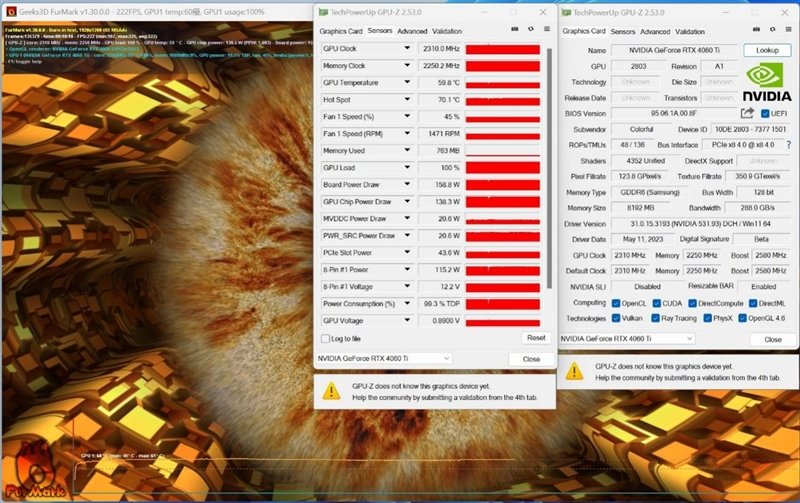Open the Fan 1 Speed (%) dropdown arrow
800x503 pixels.
pyautogui.click(x=407, y=116)
